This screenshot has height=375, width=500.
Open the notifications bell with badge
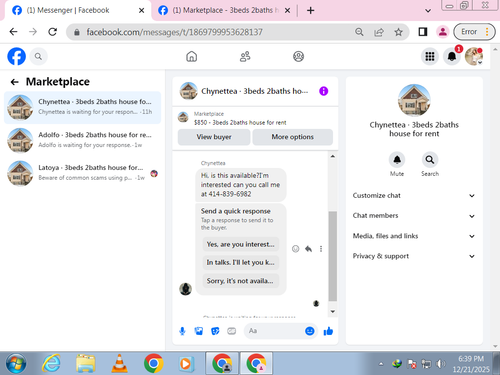(452, 56)
